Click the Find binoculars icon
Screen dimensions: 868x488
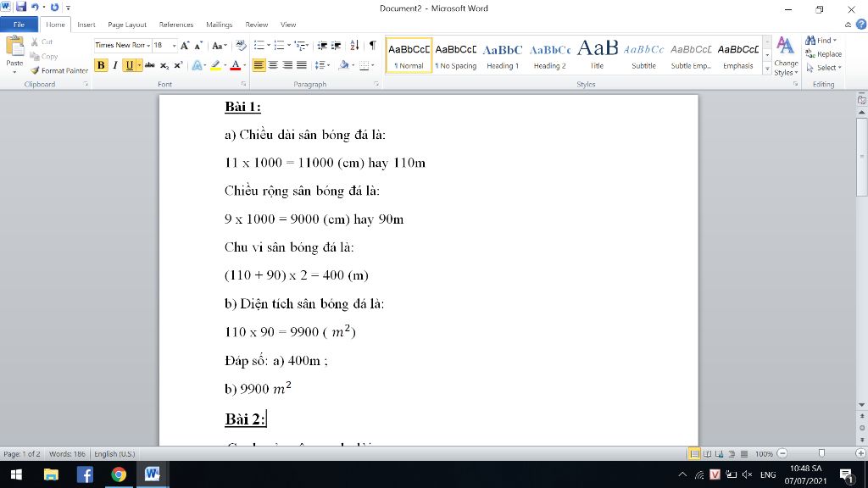(810, 41)
